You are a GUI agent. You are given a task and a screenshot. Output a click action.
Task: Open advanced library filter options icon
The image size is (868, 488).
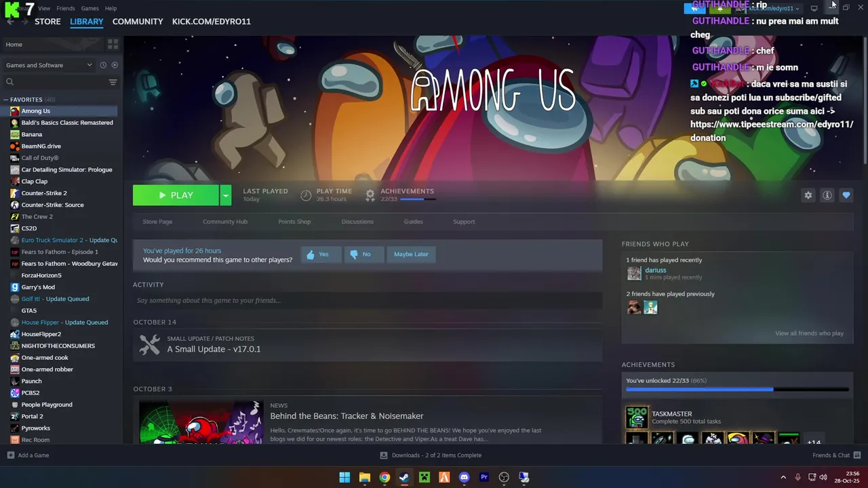tap(113, 82)
